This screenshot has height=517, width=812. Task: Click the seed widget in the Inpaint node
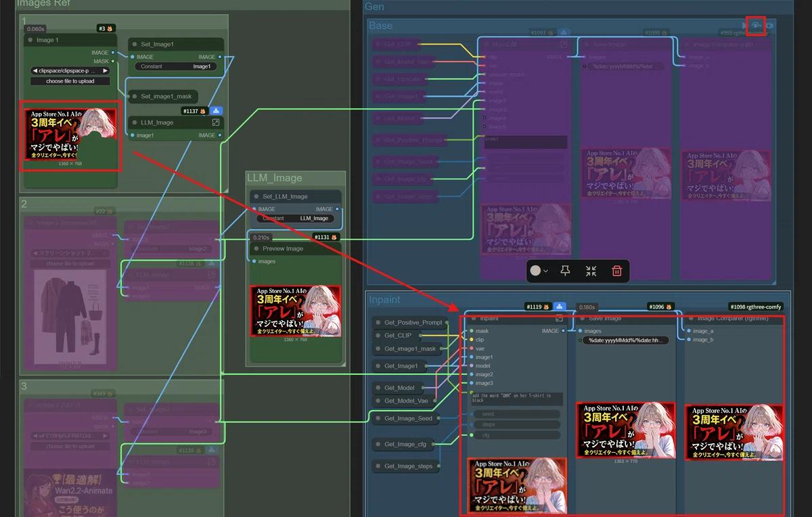[x=516, y=414]
